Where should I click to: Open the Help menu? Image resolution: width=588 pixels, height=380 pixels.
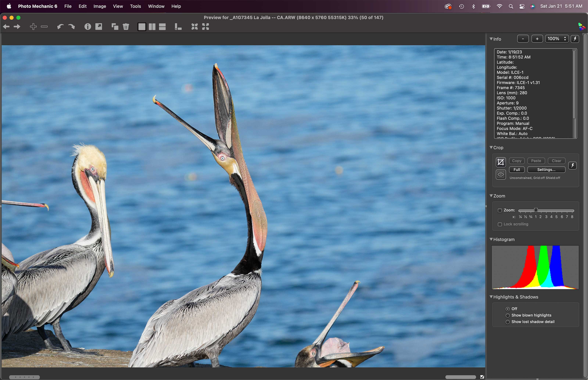pos(176,6)
